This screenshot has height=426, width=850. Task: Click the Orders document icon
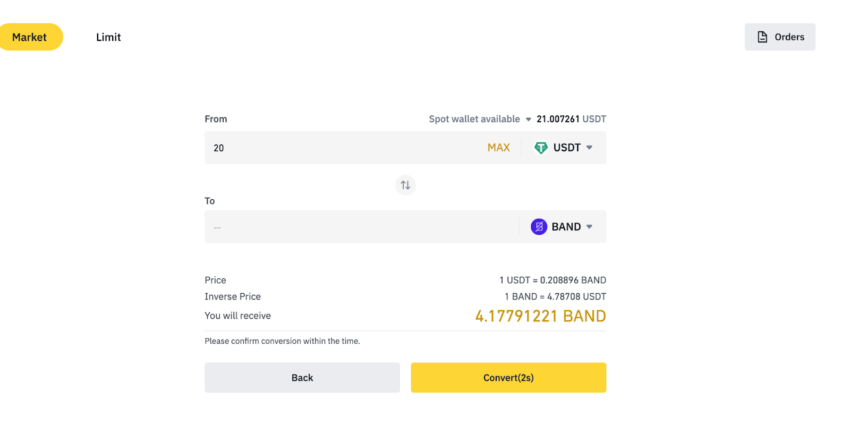click(763, 37)
